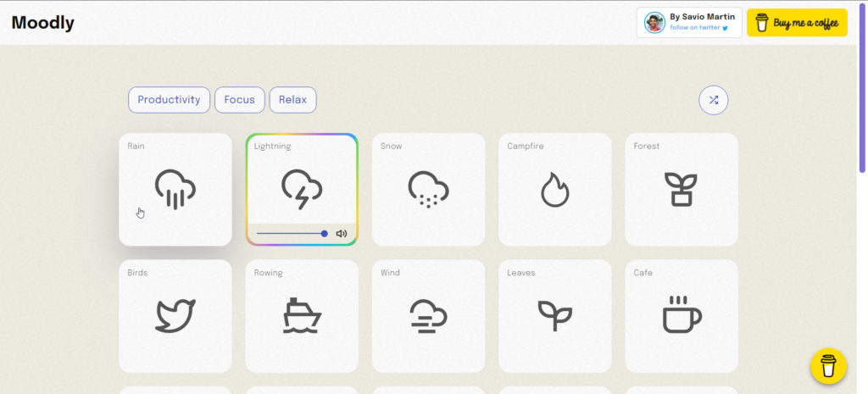Pick the Relax preset
Image resolution: width=868 pixels, height=394 pixels.
click(292, 100)
